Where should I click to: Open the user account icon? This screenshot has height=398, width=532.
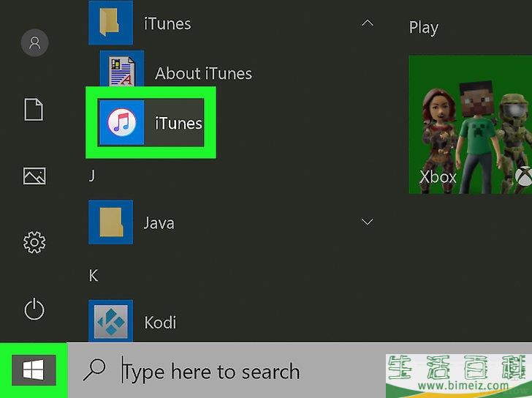point(34,42)
